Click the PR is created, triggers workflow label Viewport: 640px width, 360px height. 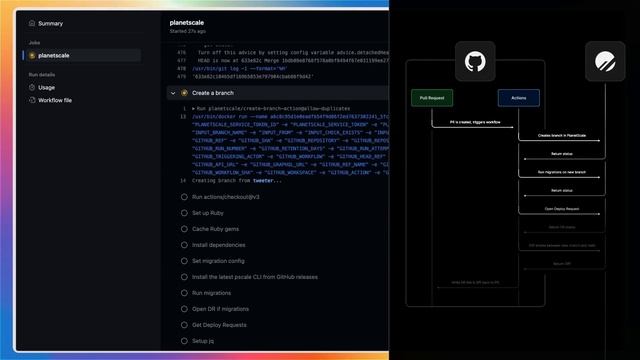coord(475,122)
